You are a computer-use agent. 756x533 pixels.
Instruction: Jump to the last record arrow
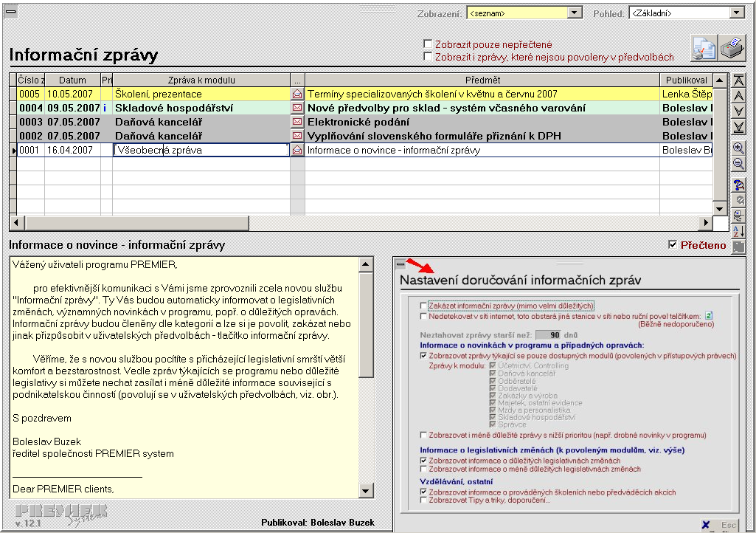click(x=738, y=127)
